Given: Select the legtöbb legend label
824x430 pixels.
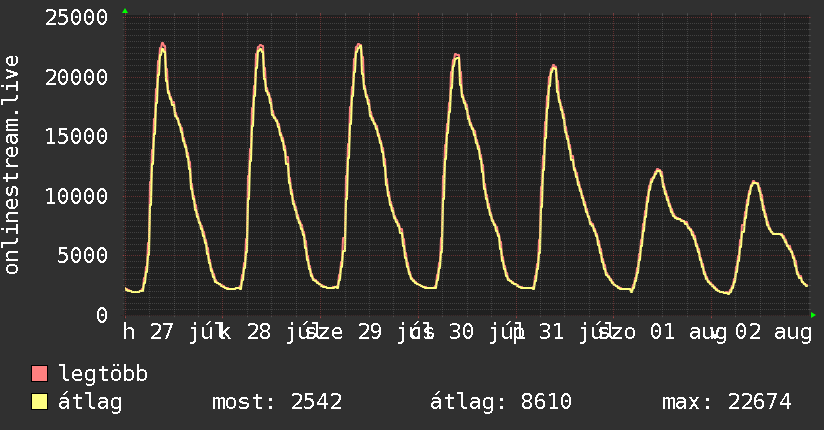Looking at the screenshot, I should coord(103,373).
